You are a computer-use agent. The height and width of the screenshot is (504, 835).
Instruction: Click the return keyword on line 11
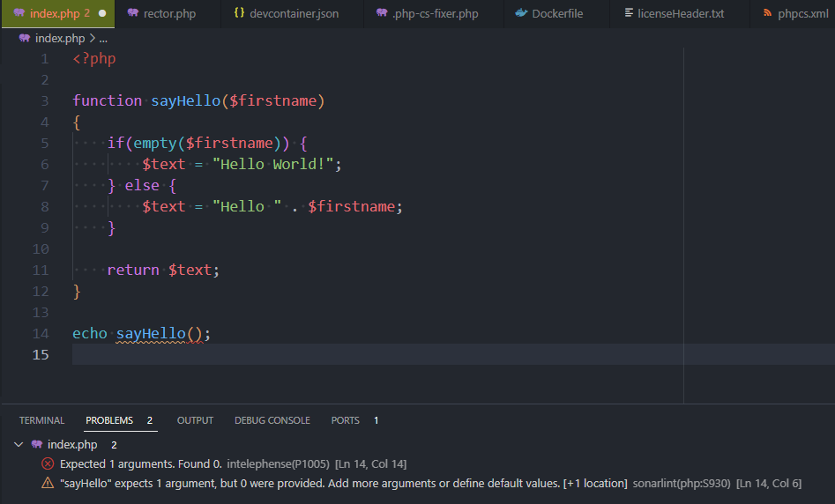pyautogui.click(x=133, y=270)
